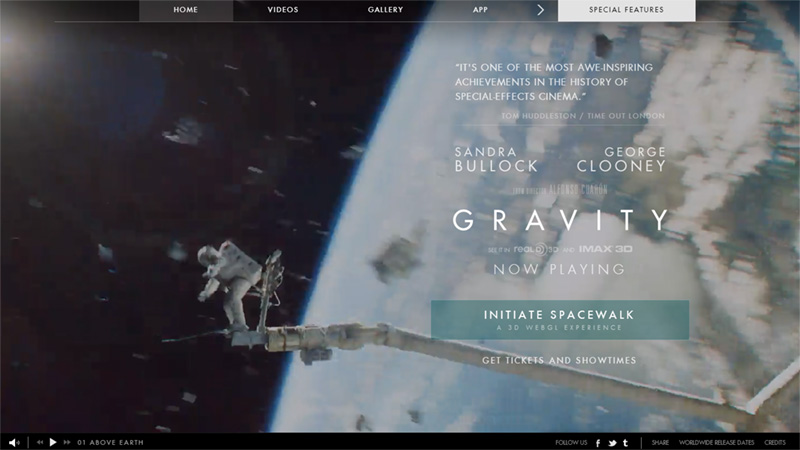800x450 pixels.
Task: Click the Sandra Bullock name
Action: coord(496,159)
